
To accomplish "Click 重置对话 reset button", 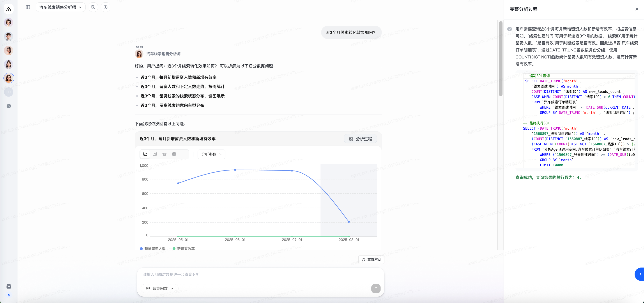I will (x=371, y=259).
